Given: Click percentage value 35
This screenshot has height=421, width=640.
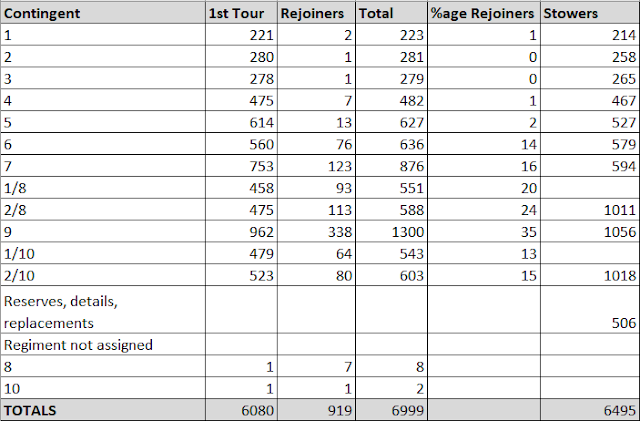Looking at the screenshot, I should 529,232.
